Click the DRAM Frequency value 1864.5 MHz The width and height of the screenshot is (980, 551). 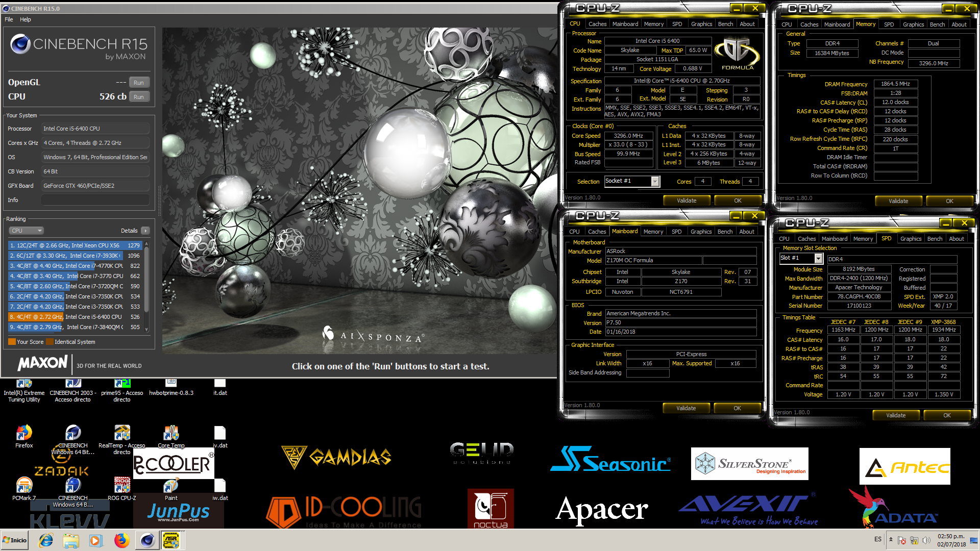coord(895,84)
